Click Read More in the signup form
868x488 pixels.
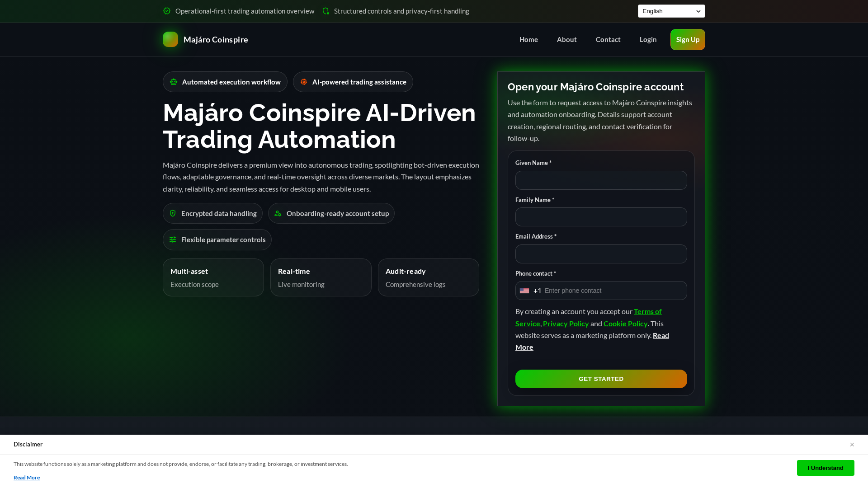660,335
